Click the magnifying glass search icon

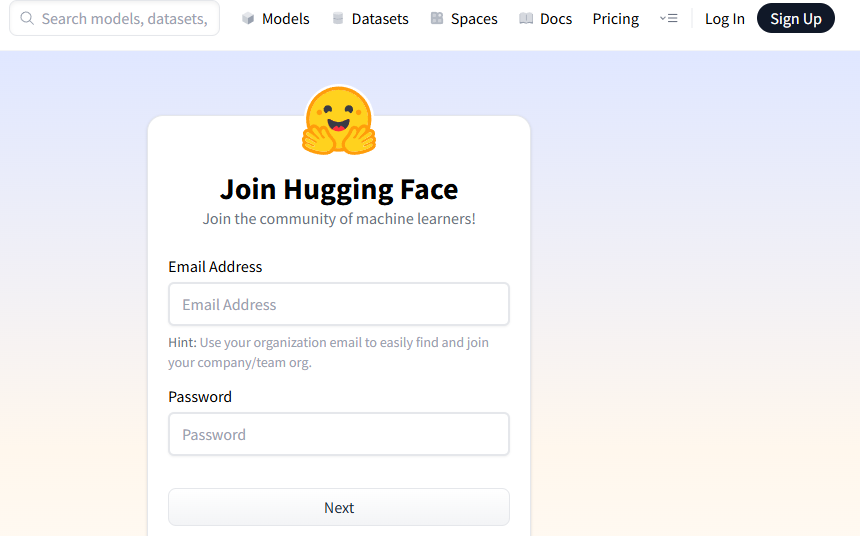coord(27,18)
